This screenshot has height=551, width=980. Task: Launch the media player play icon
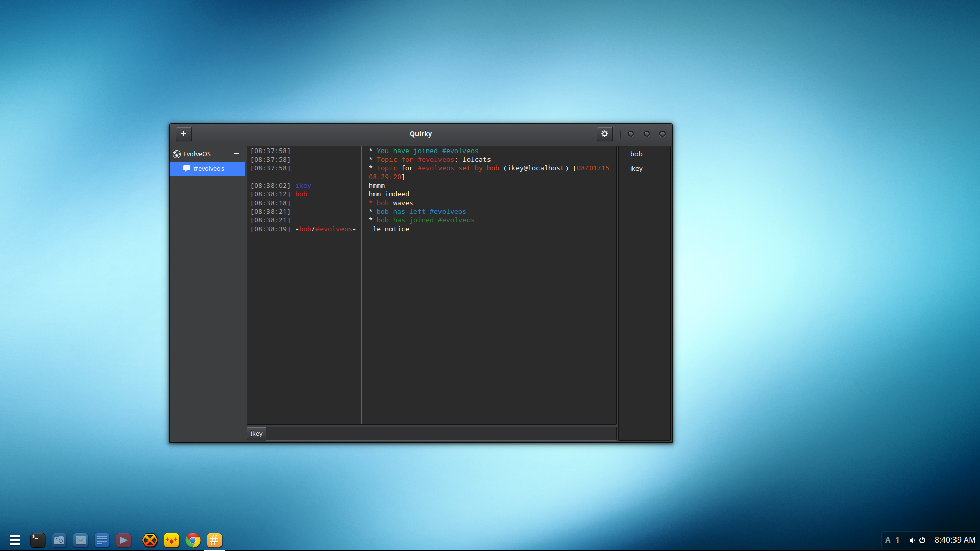(x=124, y=540)
